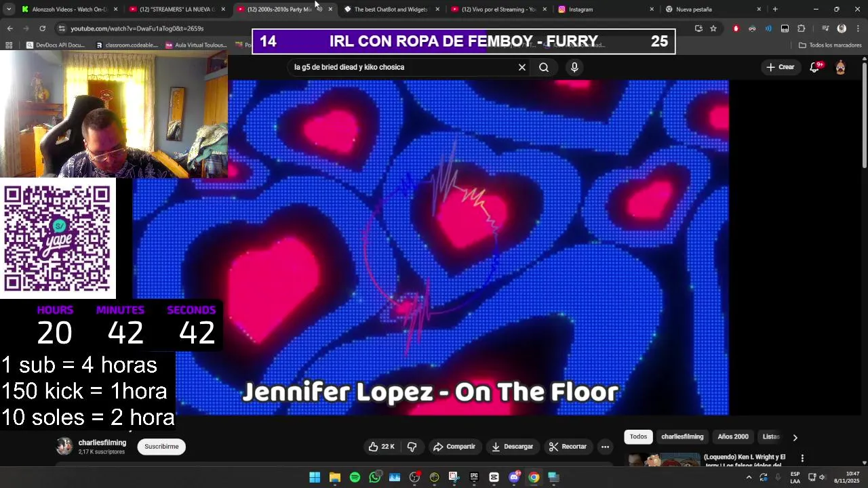Open the classroom.codeable bookmark

(127, 45)
